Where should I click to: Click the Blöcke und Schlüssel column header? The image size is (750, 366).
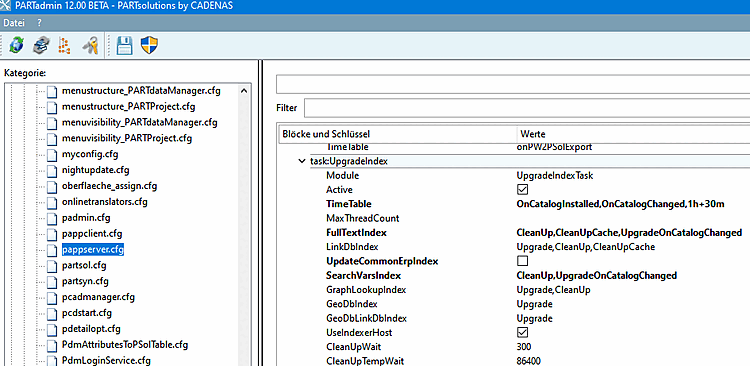(397, 134)
